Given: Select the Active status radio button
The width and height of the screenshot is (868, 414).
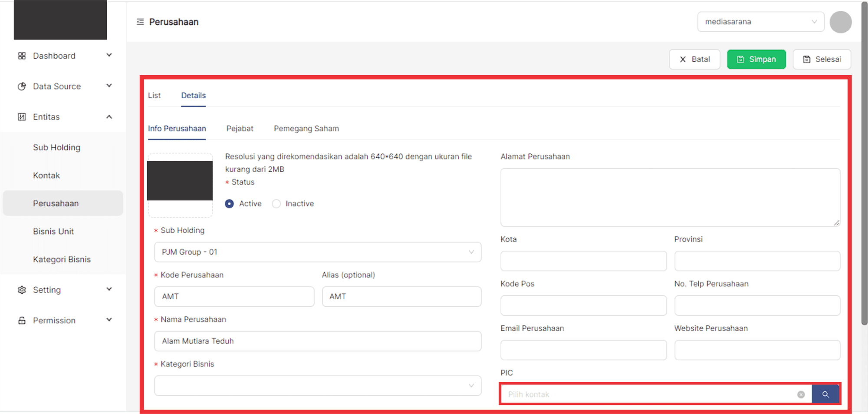Looking at the screenshot, I should click(230, 204).
